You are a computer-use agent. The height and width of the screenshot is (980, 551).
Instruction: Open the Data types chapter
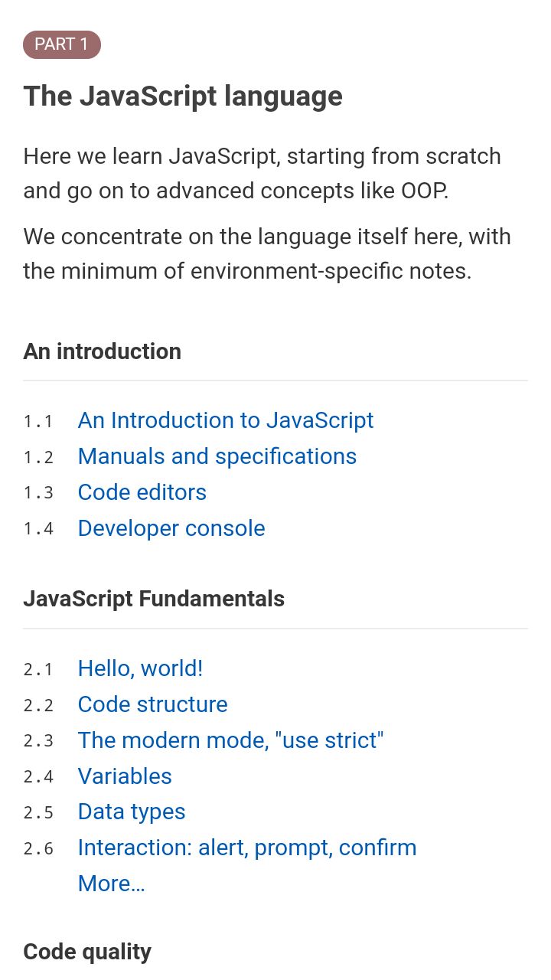132,812
